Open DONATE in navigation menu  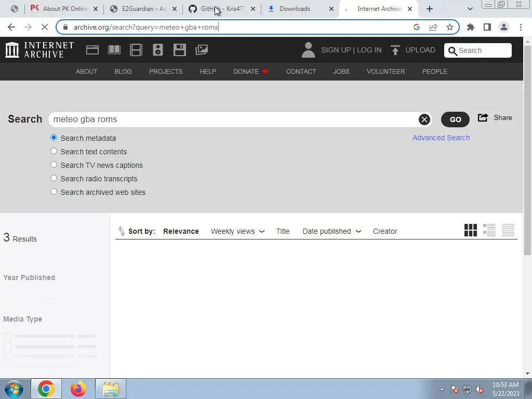[x=251, y=72]
